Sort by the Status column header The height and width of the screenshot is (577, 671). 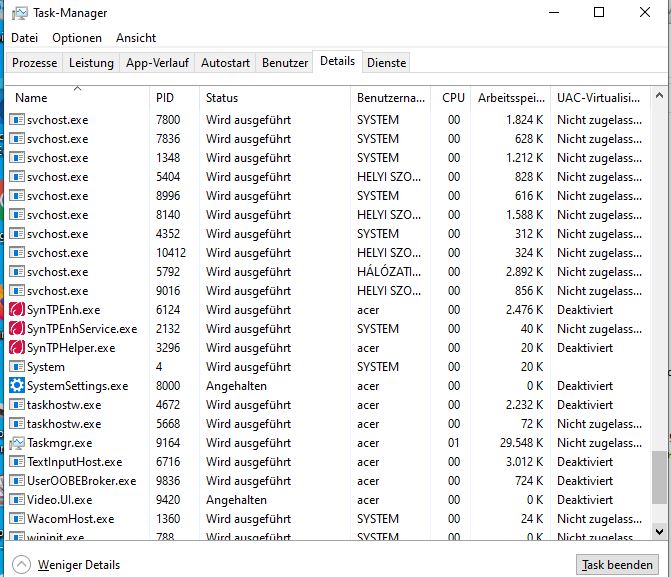(x=275, y=98)
